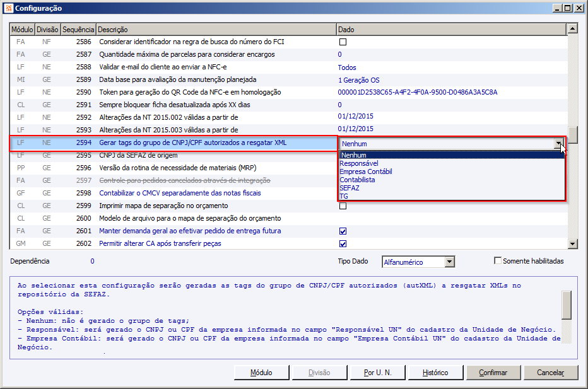Choose Contabilista option in the list
This screenshot has height=389, width=588.
point(452,180)
